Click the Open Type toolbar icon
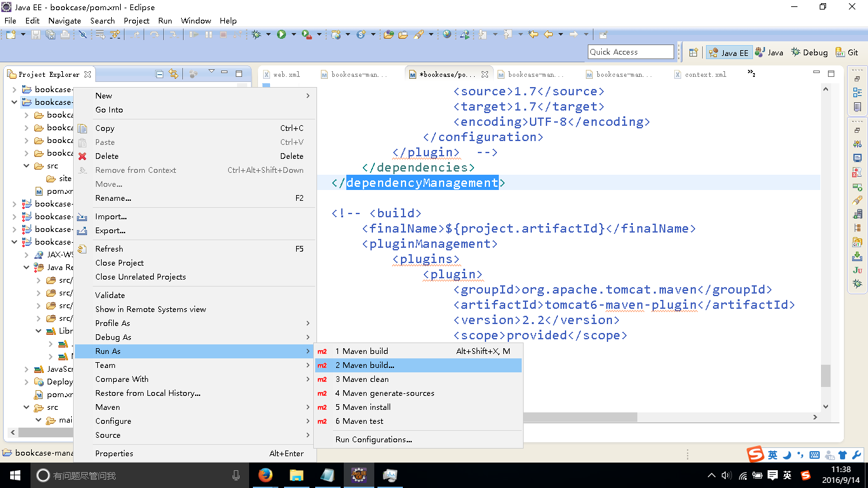Image resolution: width=868 pixels, height=488 pixels. 388,34
